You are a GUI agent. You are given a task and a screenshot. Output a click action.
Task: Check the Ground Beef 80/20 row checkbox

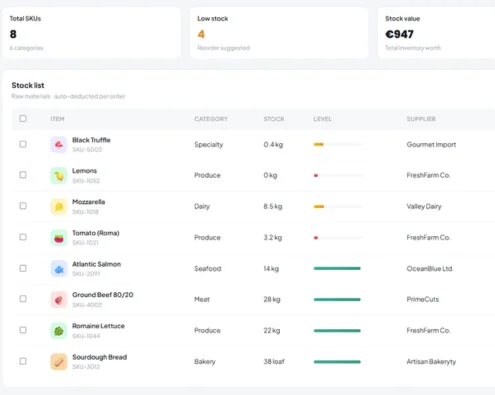[23, 299]
